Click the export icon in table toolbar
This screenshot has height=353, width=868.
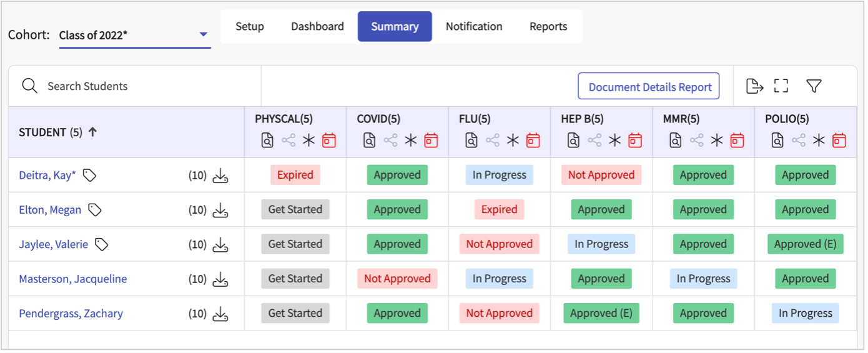point(754,86)
